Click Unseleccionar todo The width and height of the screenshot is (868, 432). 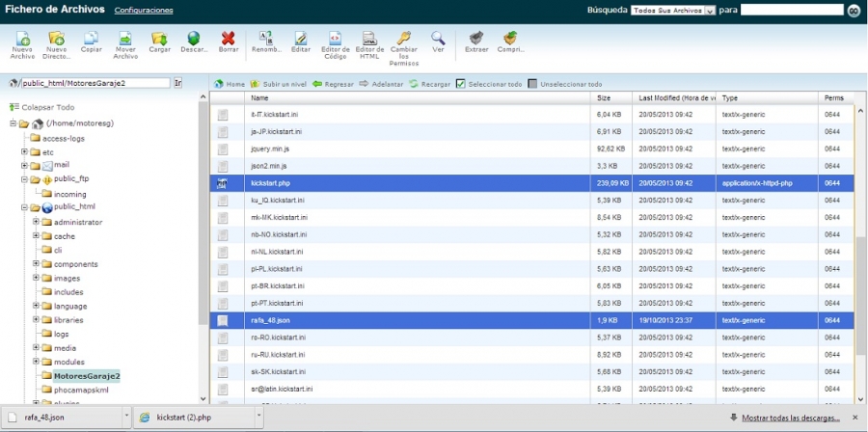tap(564, 84)
